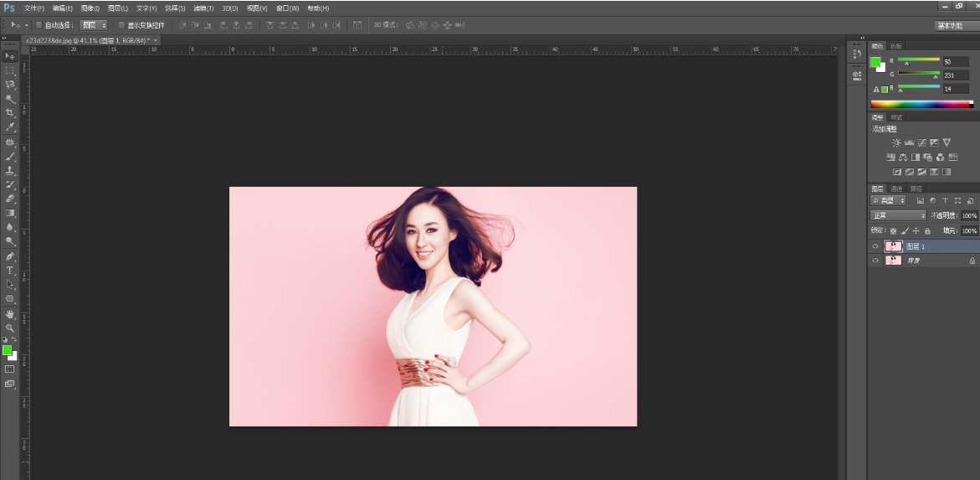Image resolution: width=980 pixels, height=480 pixels.
Task: Toggle Quick Mask mode
Action: 9,369
